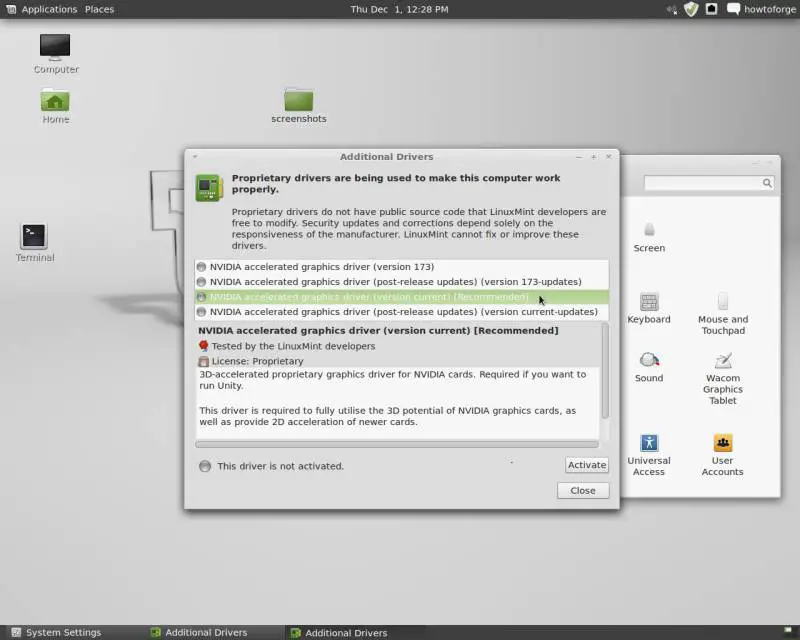Activate the selected NVIDIA driver

[x=587, y=465]
